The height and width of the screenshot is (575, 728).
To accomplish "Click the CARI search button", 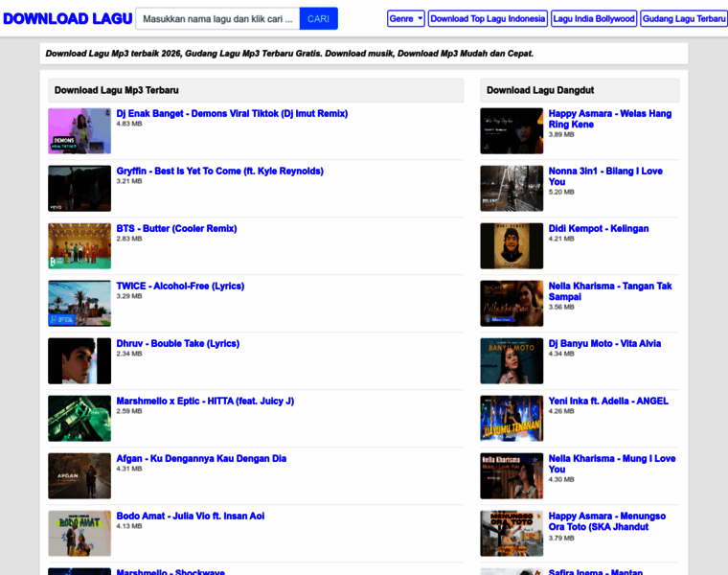I will (x=318, y=18).
